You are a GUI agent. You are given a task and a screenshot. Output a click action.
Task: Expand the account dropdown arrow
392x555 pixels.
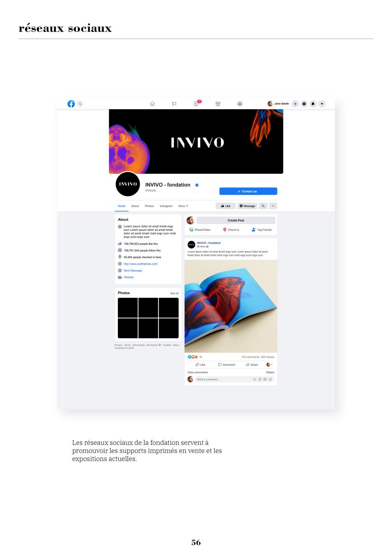[x=322, y=104]
